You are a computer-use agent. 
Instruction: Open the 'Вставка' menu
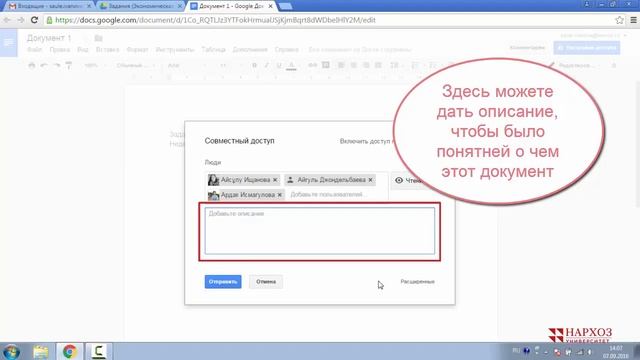coord(107,50)
